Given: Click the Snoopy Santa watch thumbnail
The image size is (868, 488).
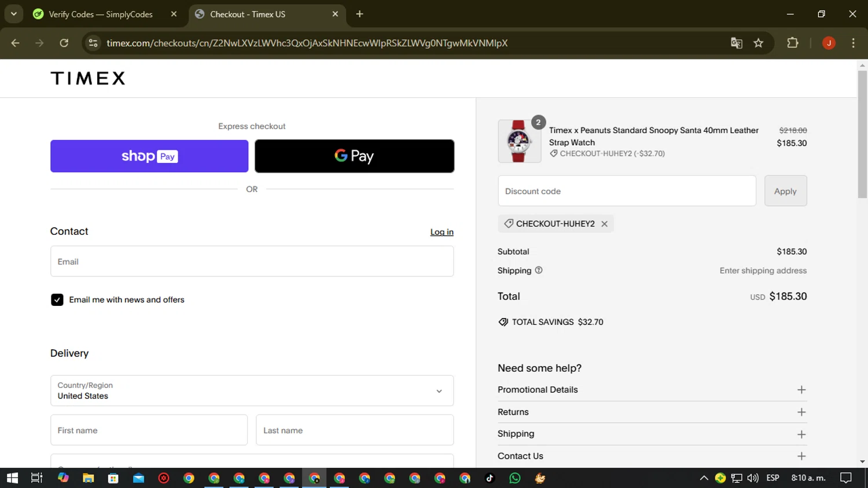Looking at the screenshot, I should 519,141.
